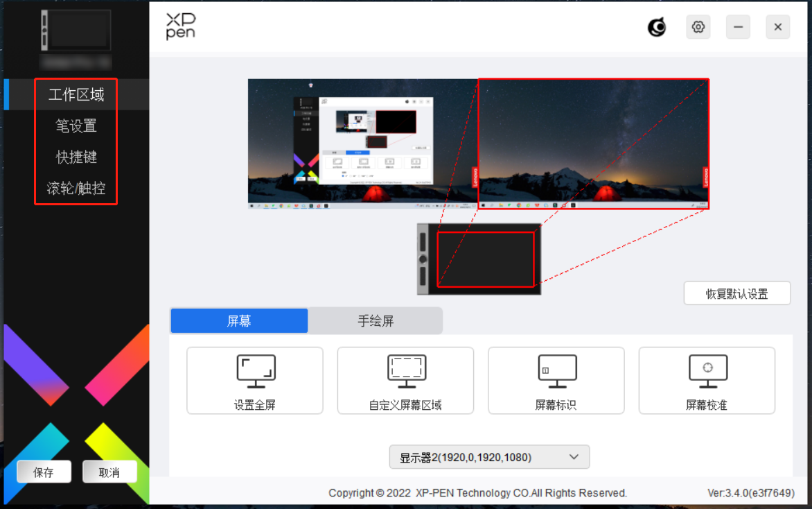Switch to the 屏幕 tab
This screenshot has height=509, width=812.
click(239, 321)
